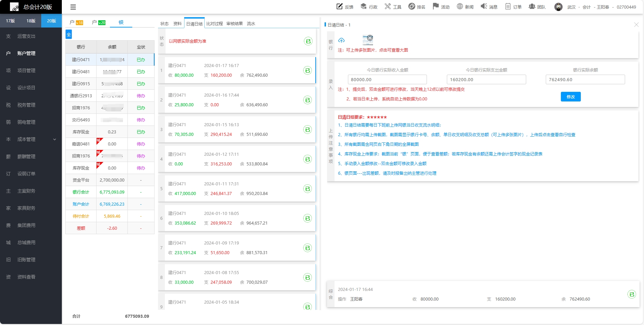
Task: Remove the uploaded bank screenshot thumbnail
Action: click(370, 38)
